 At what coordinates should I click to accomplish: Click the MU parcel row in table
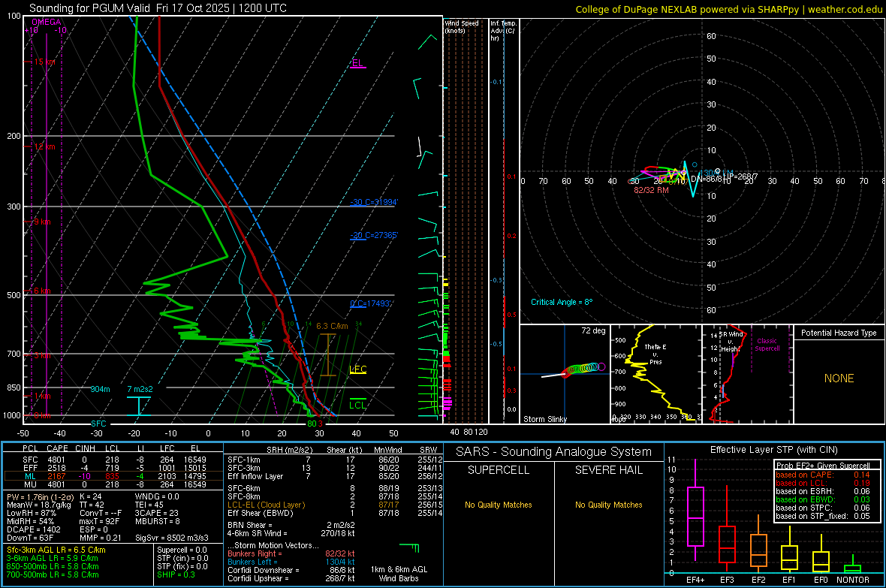coord(113,484)
